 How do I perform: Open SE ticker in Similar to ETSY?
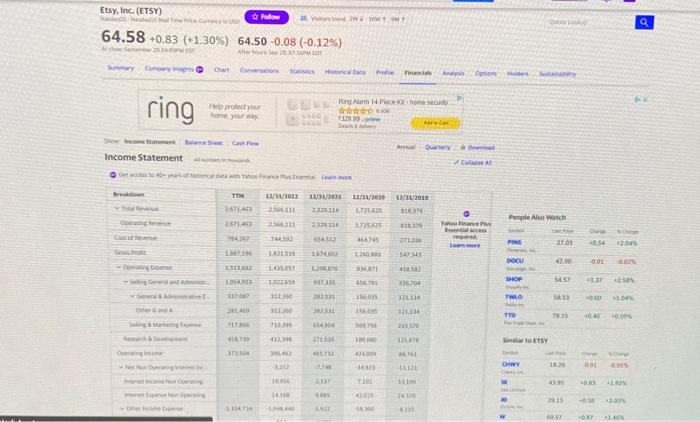point(504,382)
